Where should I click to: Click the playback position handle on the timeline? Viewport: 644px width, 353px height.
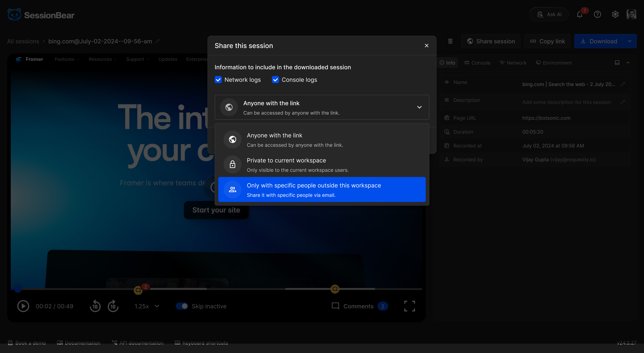17,289
